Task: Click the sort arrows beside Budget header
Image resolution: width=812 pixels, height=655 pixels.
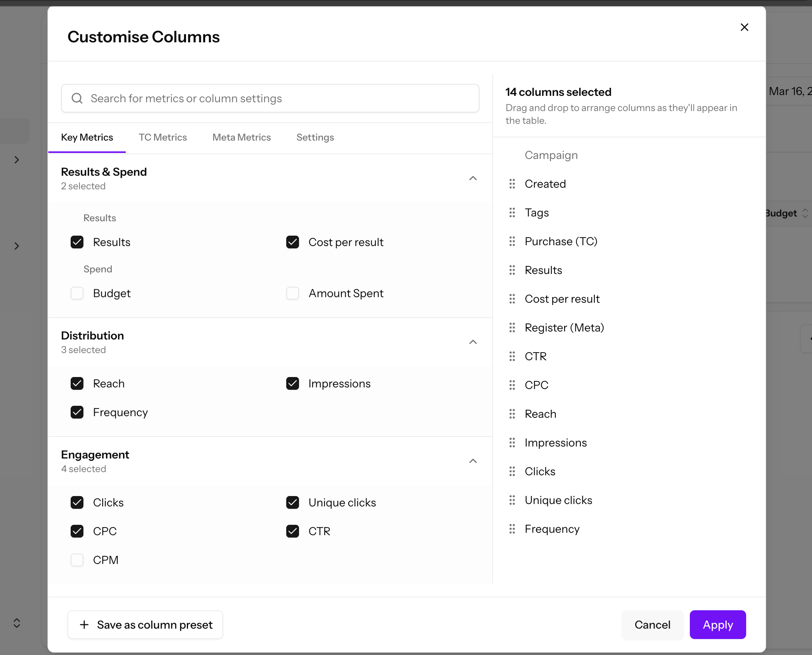Action: tap(806, 213)
